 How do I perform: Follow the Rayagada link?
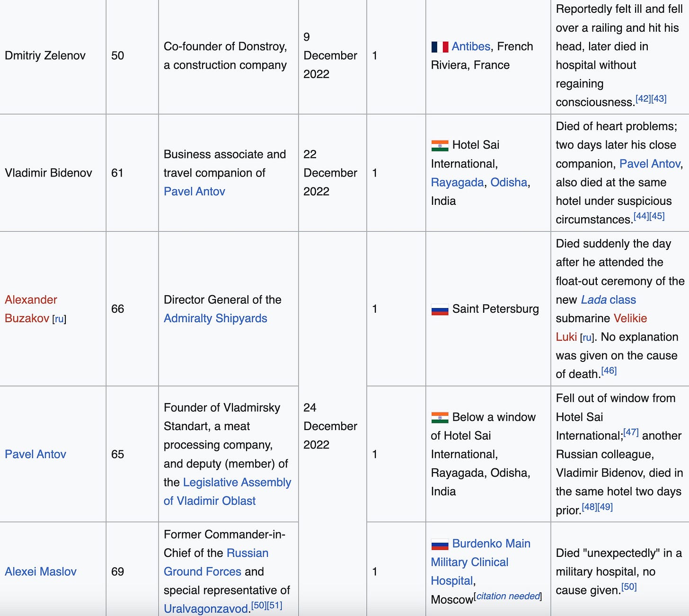tap(457, 183)
